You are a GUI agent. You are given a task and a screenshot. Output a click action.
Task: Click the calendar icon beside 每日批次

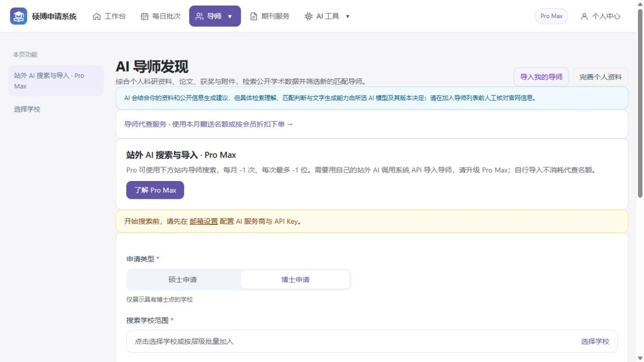(x=145, y=16)
